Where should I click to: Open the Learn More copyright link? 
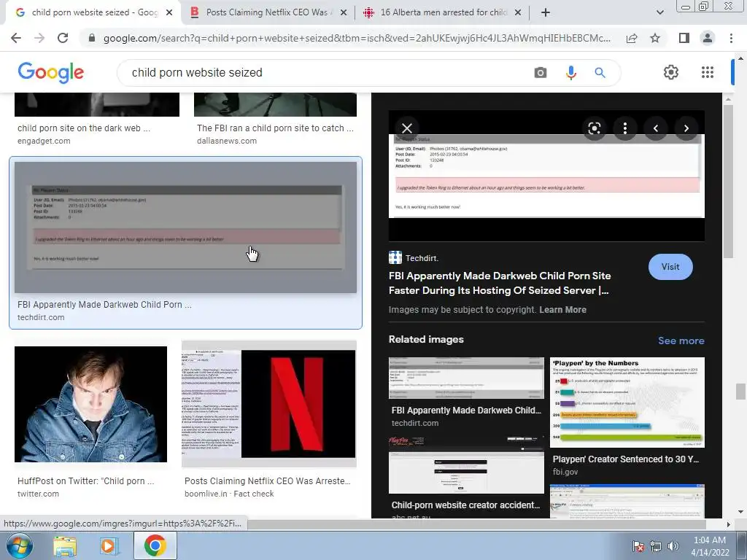click(x=562, y=309)
